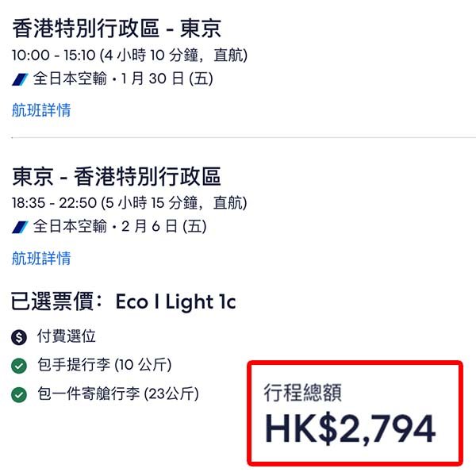Screen dimensions: 476x476
Task: Click the 10:00 - 15:10 outbound flight time
Action: 129,56
